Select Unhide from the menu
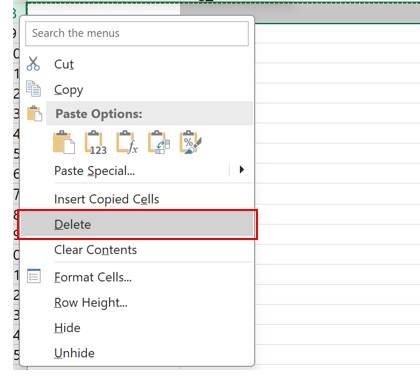 coord(74,353)
